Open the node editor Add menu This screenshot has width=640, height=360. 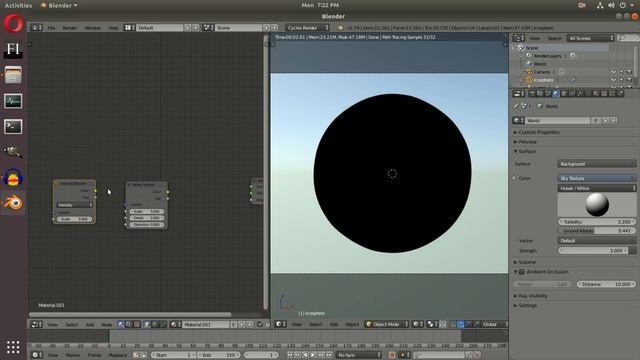(90, 324)
